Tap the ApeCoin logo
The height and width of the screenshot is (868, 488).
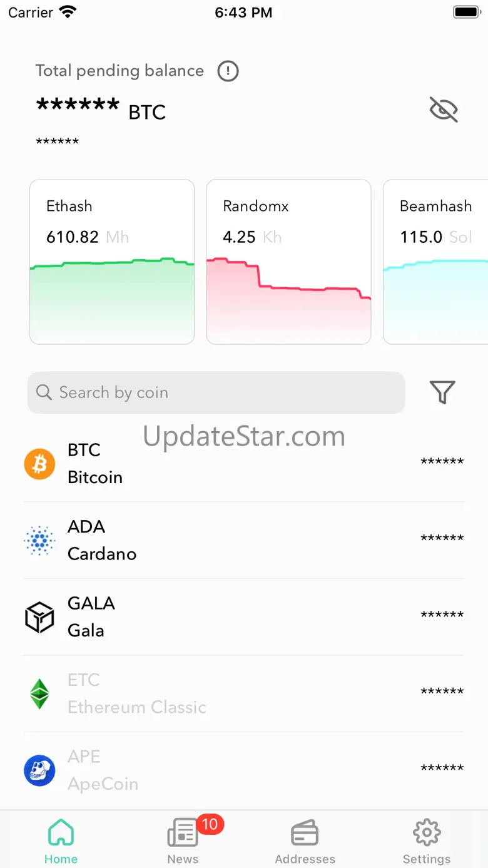tap(39, 770)
